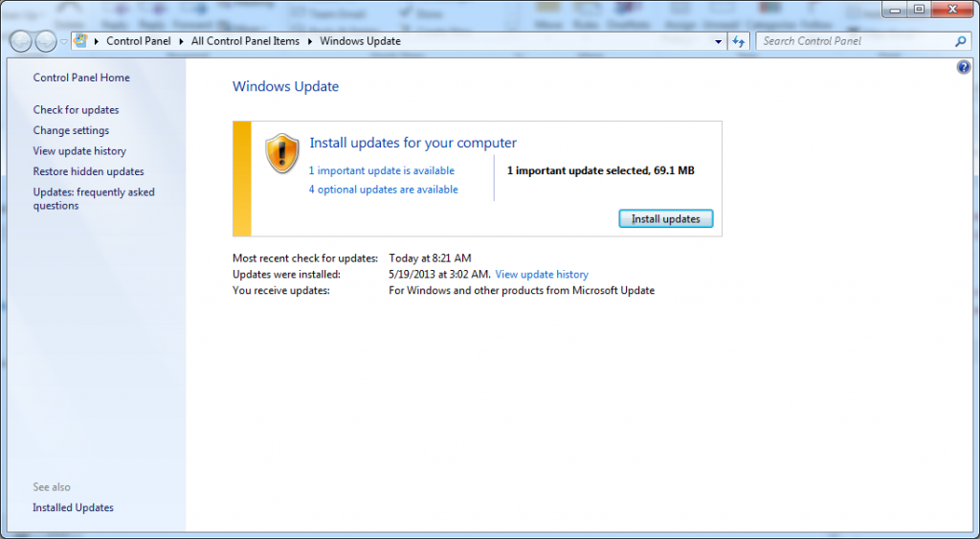Click the Forward navigation arrow button
Viewport: 980px width, 539px height.
click(x=45, y=41)
